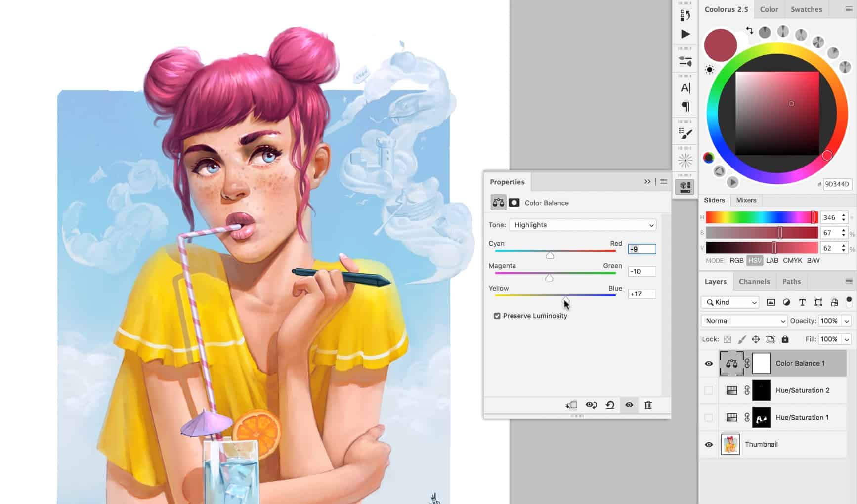
Task: Click the RGB color mode button
Action: pyautogui.click(x=737, y=260)
